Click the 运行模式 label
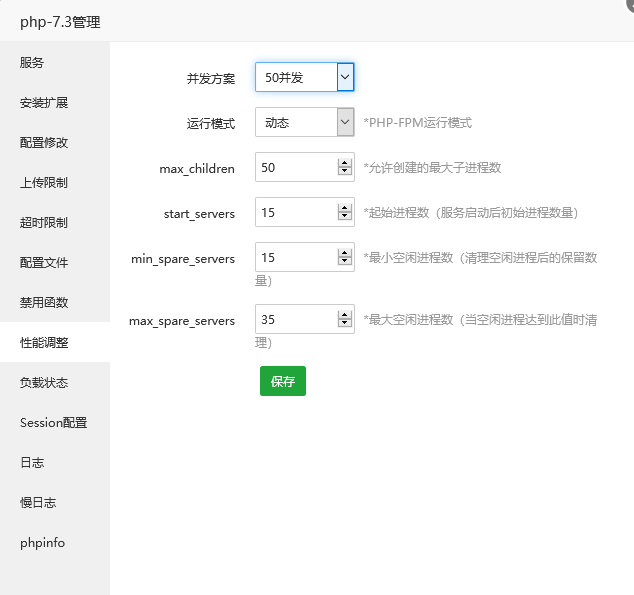The width and height of the screenshot is (634, 595). pyautogui.click(x=211, y=123)
